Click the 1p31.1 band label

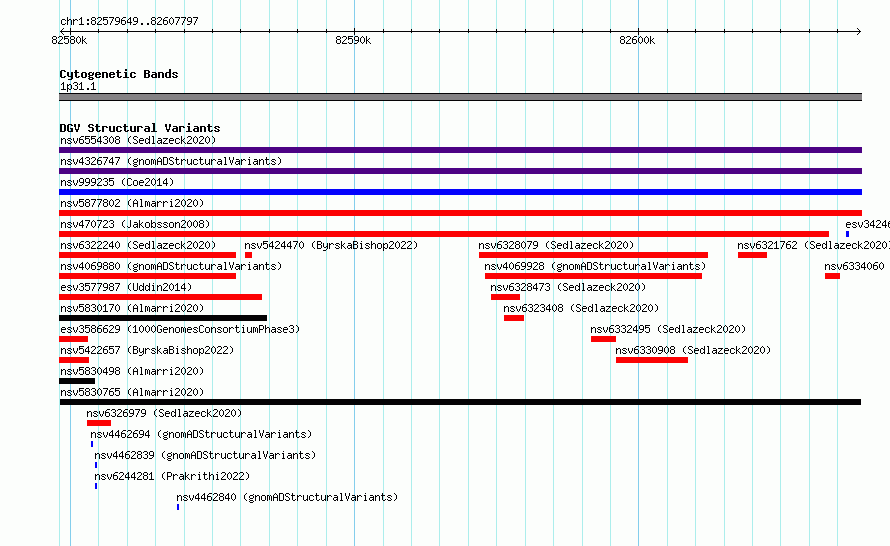click(x=78, y=87)
